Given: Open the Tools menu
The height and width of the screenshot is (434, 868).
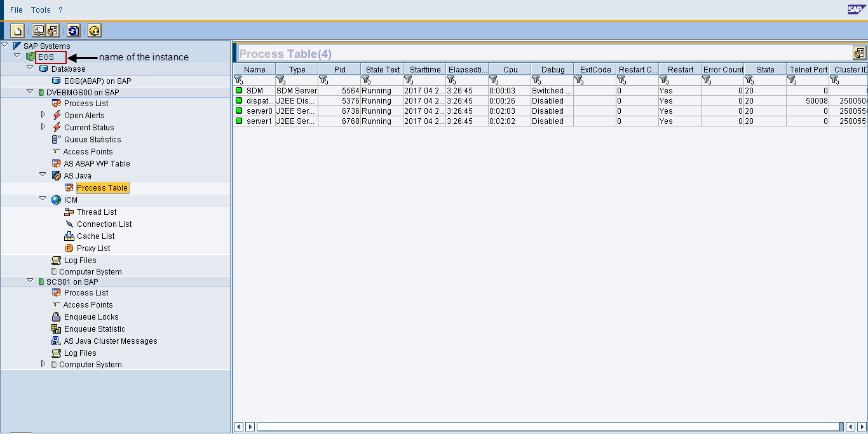Looking at the screenshot, I should (41, 10).
